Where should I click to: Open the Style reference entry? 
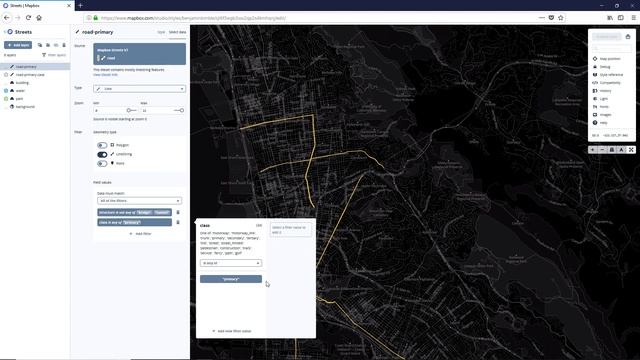[x=608, y=75]
